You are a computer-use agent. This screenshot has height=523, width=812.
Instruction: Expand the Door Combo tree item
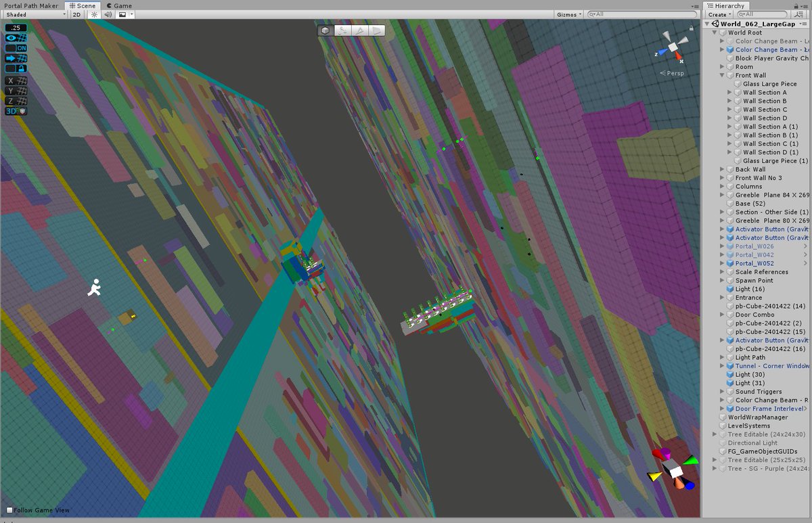pos(723,315)
